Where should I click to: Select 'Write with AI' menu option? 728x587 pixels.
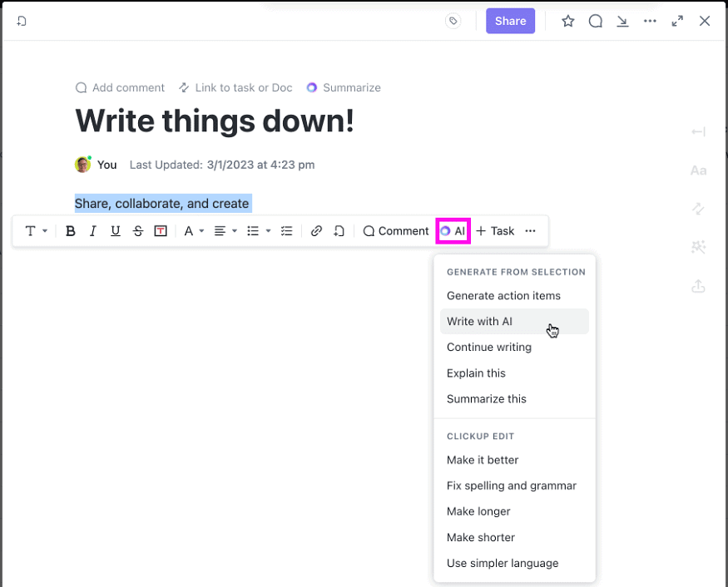tap(479, 322)
